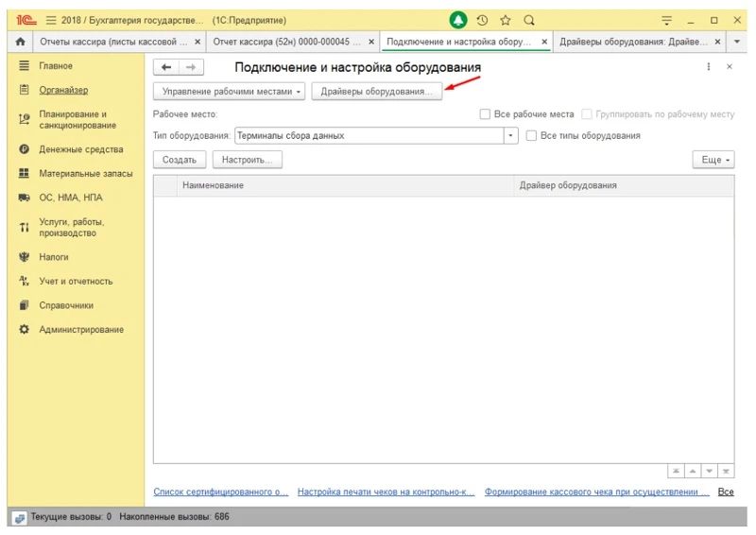Enable the Все рабочие места checkbox
Viewport: 756px width, 535px height.
486,114
